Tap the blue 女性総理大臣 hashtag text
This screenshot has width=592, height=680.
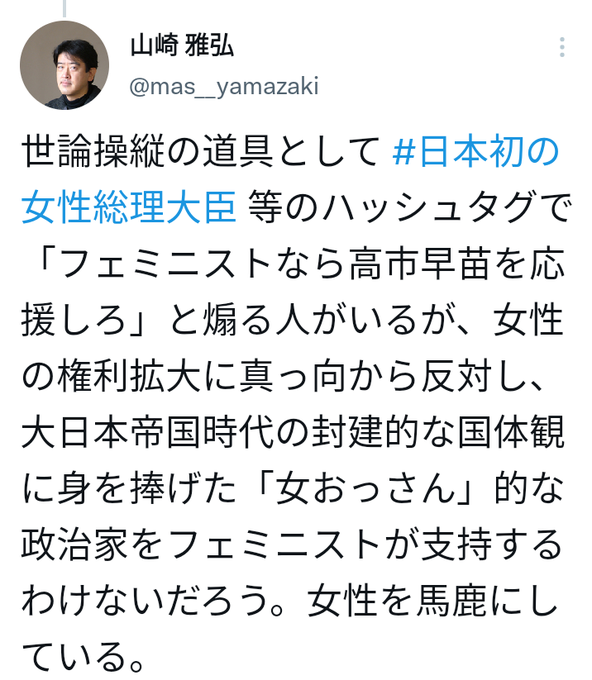(x=129, y=208)
